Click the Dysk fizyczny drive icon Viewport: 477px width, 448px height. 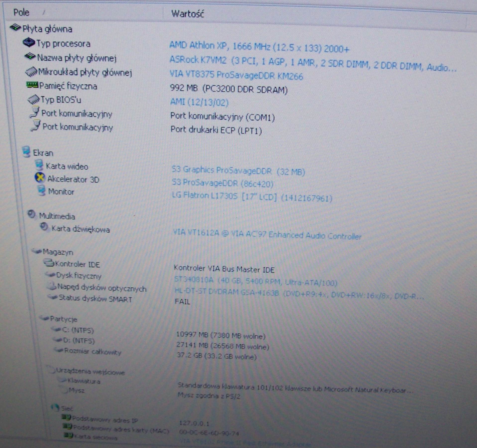[50, 274]
